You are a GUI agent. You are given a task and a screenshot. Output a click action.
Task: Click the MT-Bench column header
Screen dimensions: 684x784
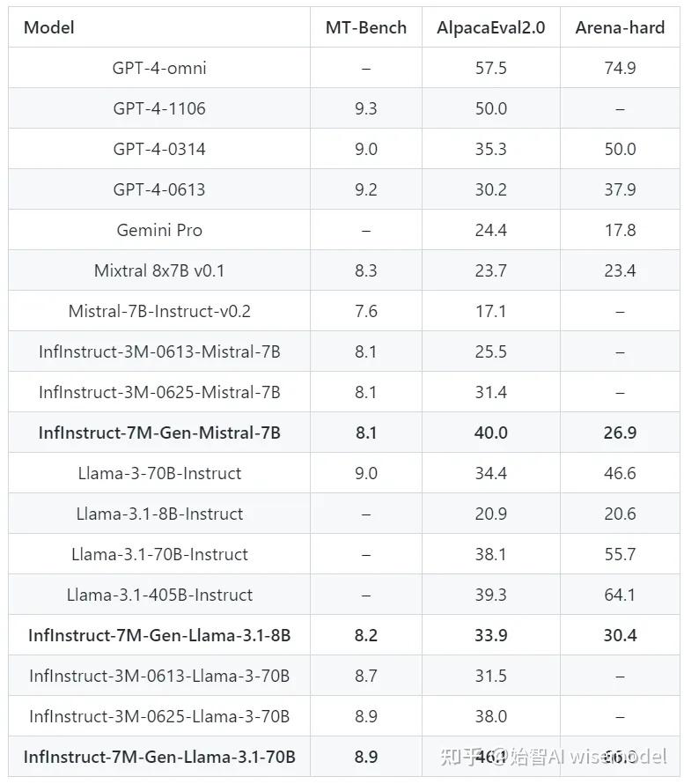pyautogui.click(x=365, y=27)
